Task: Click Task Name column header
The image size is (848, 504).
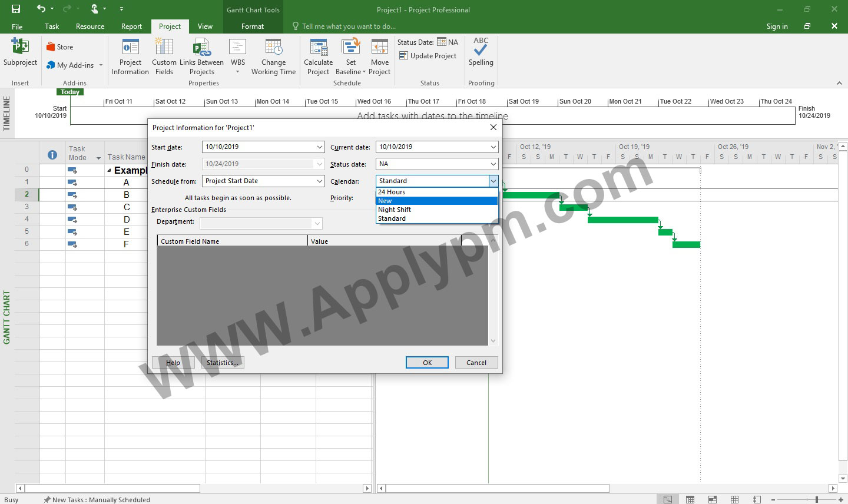Action: (x=126, y=157)
